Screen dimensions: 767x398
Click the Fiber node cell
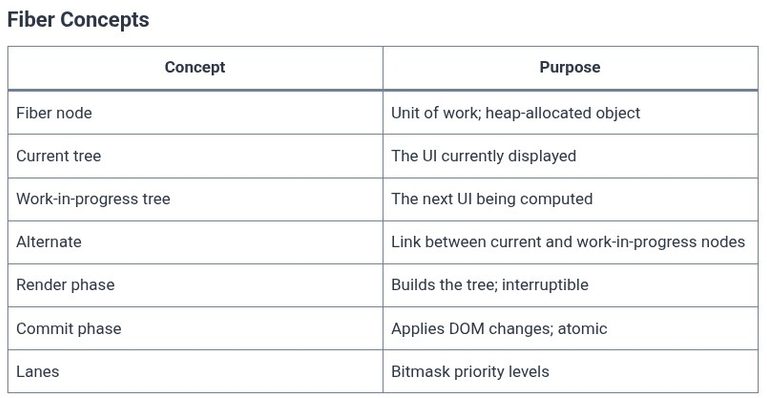pyautogui.click(x=195, y=113)
